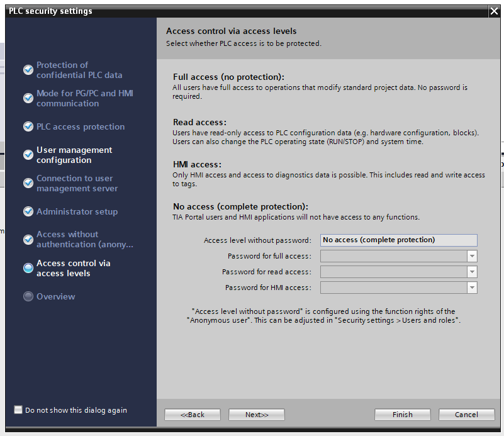
Task: Click the Access level without password field
Action: coord(398,240)
